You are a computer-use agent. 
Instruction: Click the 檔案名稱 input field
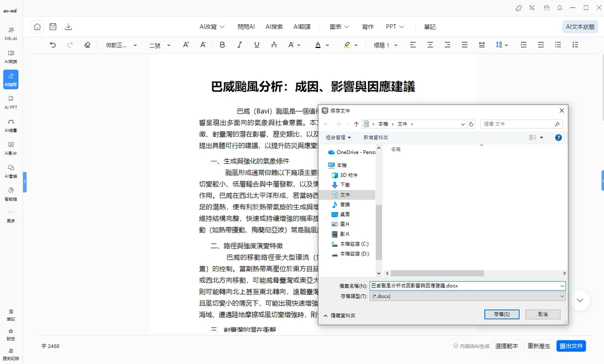coord(467,286)
